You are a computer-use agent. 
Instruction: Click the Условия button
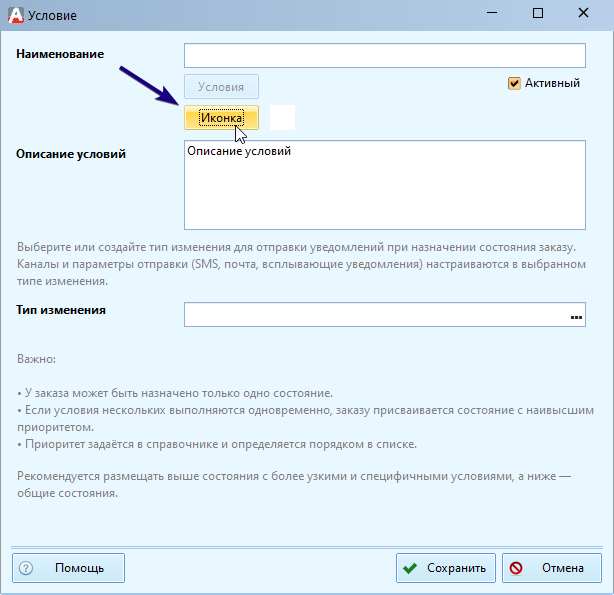click(221, 87)
